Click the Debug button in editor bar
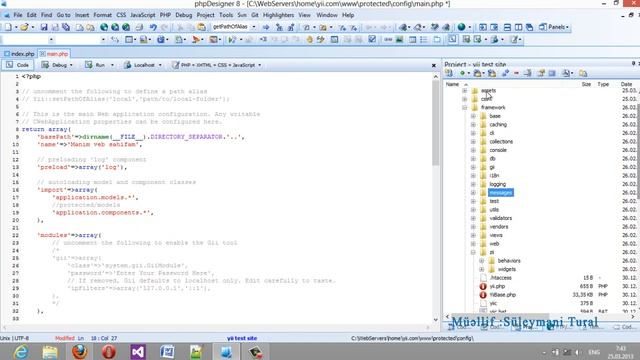This screenshot has width=640, height=360. coord(55,65)
